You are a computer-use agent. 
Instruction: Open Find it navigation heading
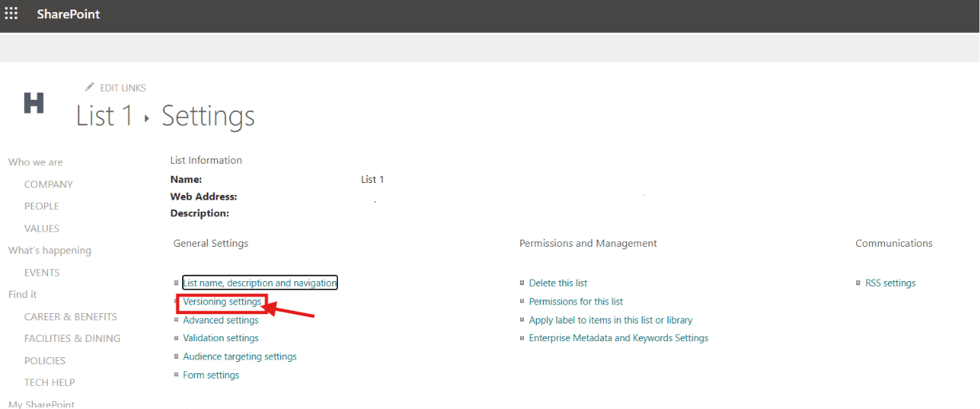tap(22, 294)
